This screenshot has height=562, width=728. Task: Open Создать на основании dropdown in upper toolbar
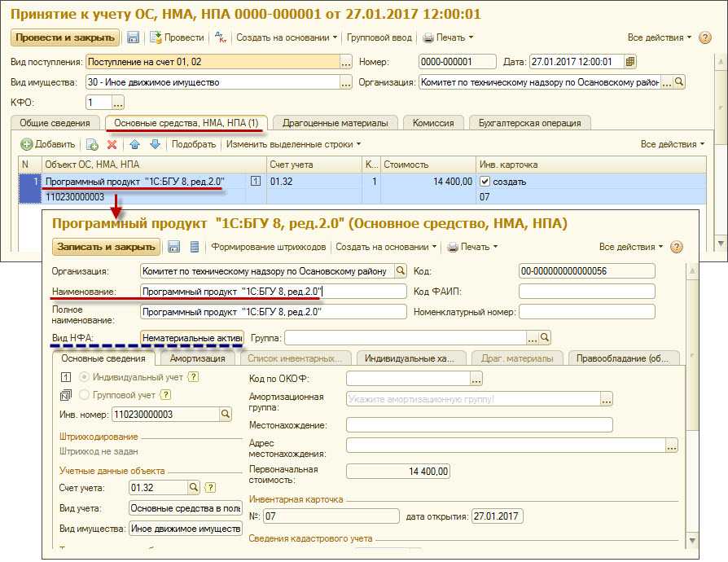[287, 37]
